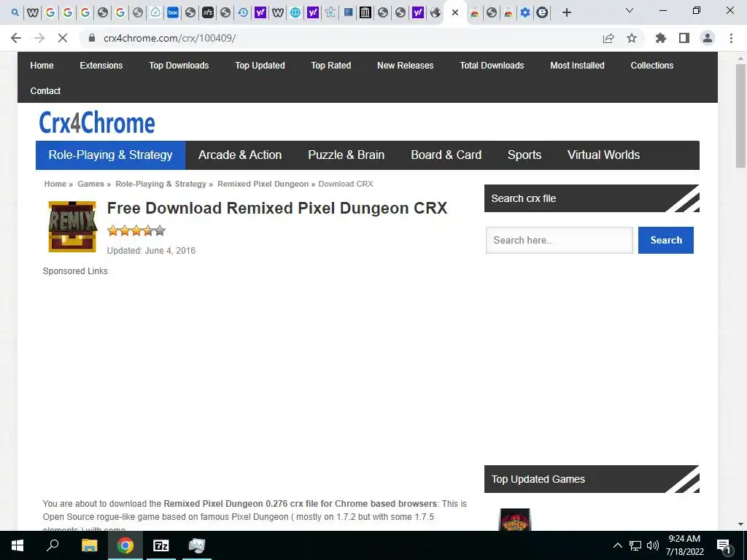Close the current active browser tab

[x=455, y=12]
